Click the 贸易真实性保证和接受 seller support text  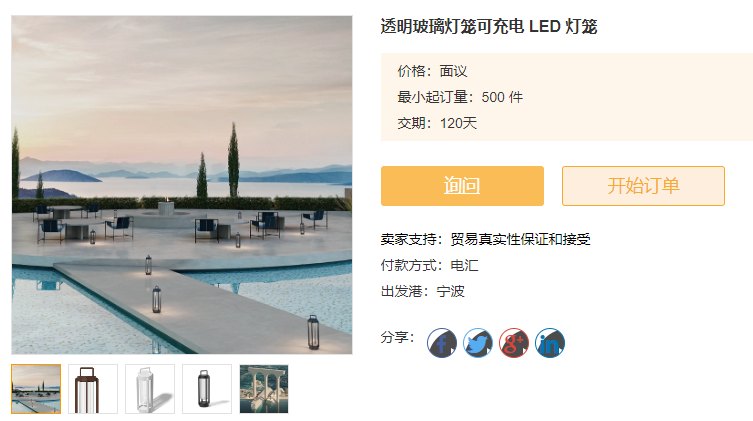pyautogui.click(x=521, y=239)
